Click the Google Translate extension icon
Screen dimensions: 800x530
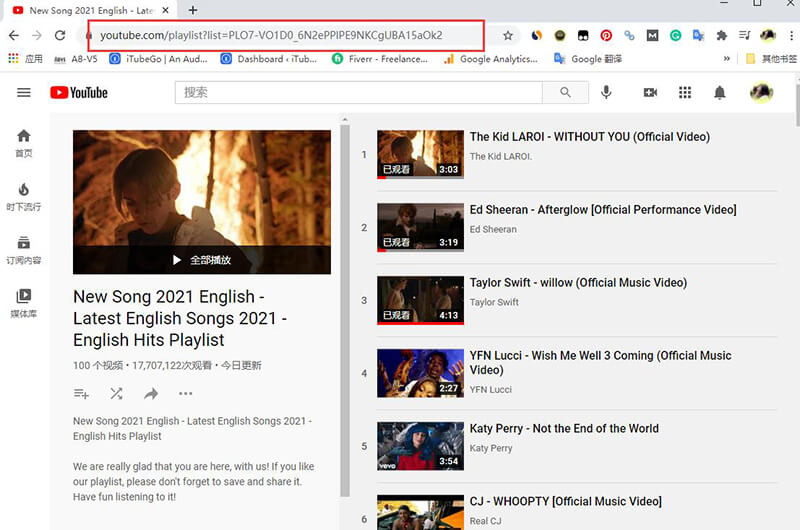[x=698, y=35]
